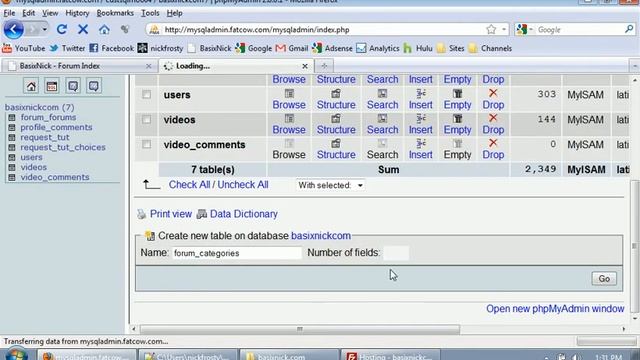Viewport: 640px width, 360px height.
Task: Click the Structure icon for video_comments table
Action: [336, 143]
